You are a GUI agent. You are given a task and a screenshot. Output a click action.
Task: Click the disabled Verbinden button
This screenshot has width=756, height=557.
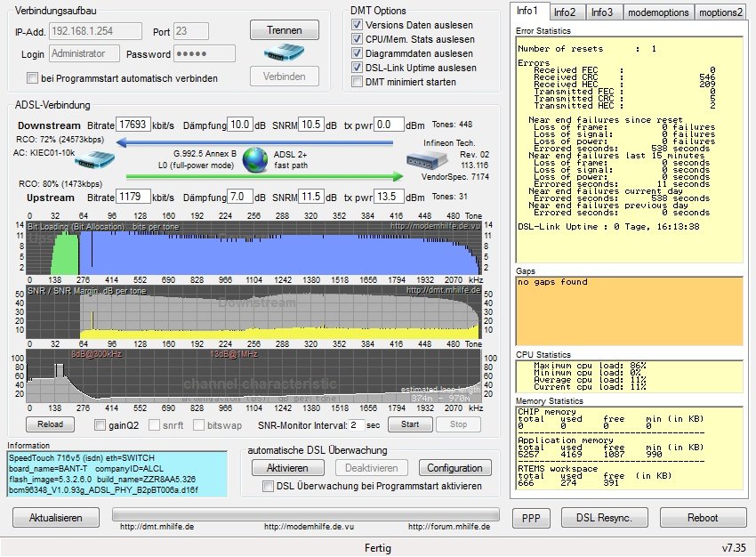[x=285, y=77]
